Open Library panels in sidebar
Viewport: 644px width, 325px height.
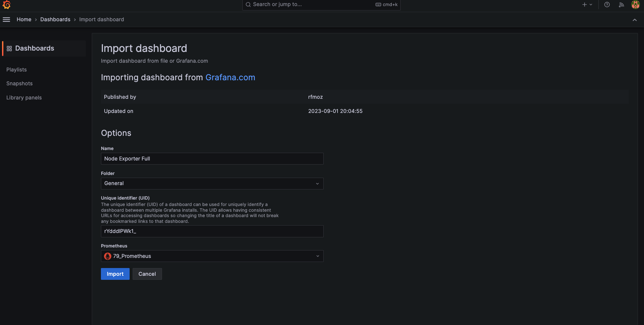[x=24, y=98]
